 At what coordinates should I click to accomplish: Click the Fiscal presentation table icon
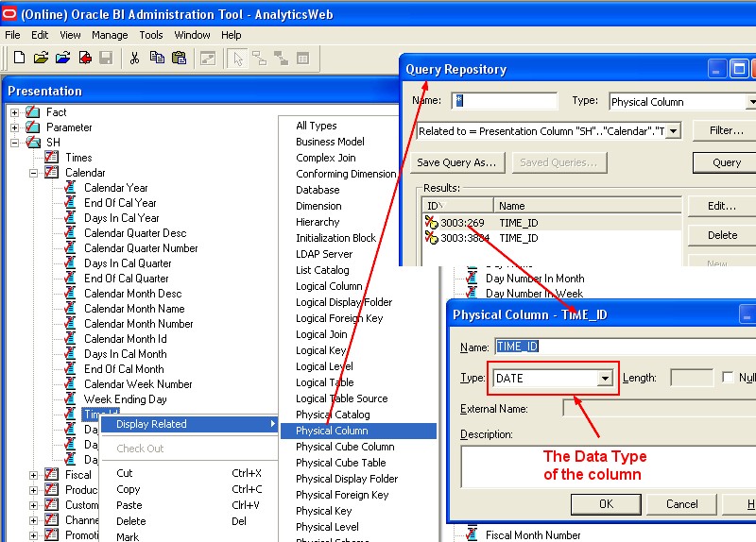coord(52,474)
